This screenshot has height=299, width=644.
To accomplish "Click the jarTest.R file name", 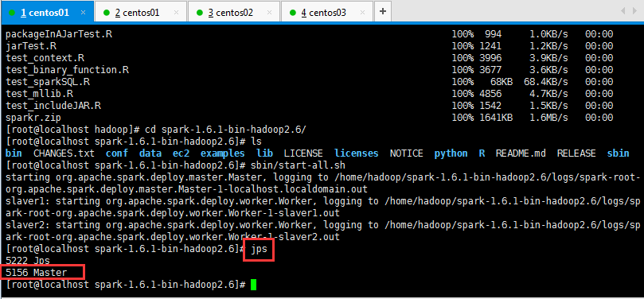I will pos(31,46).
